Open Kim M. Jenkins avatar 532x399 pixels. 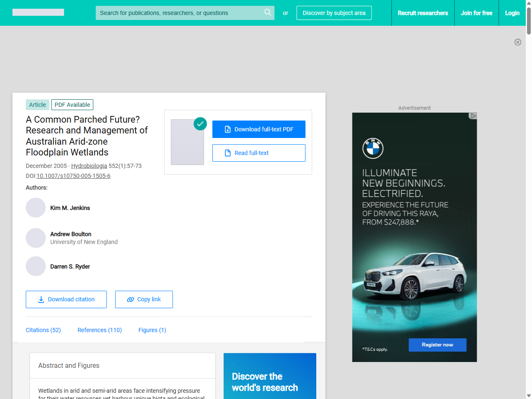coord(36,208)
